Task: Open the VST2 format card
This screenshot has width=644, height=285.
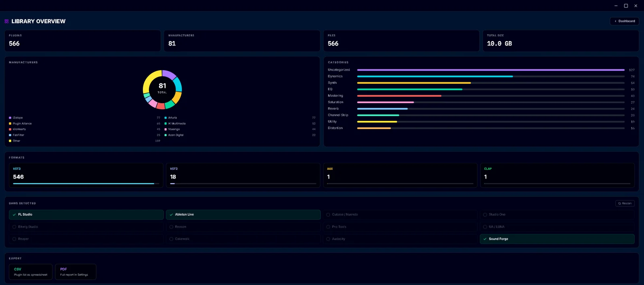Action: click(243, 175)
